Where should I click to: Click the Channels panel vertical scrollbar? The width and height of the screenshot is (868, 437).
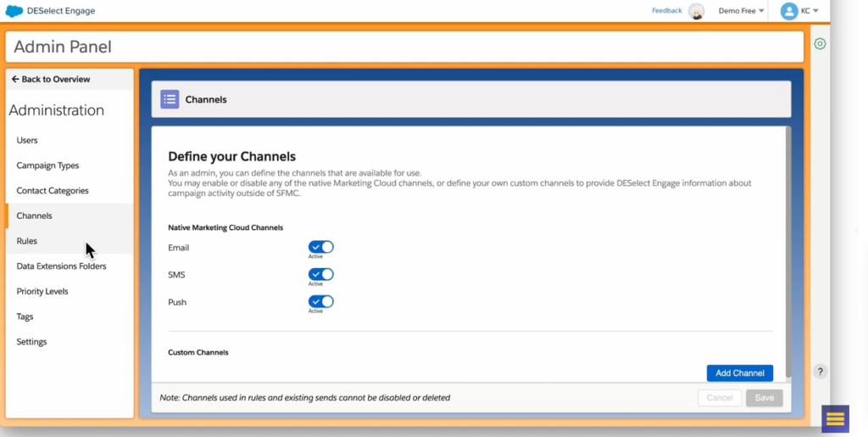tap(788, 246)
